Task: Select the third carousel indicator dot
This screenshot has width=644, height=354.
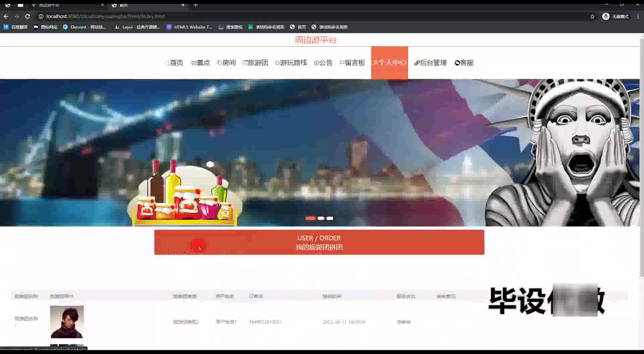Action: coord(330,218)
